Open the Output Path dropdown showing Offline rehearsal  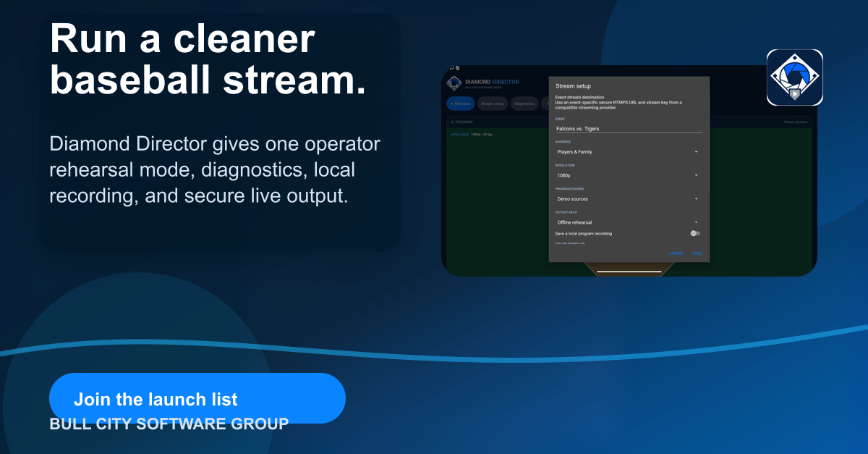pos(628,222)
